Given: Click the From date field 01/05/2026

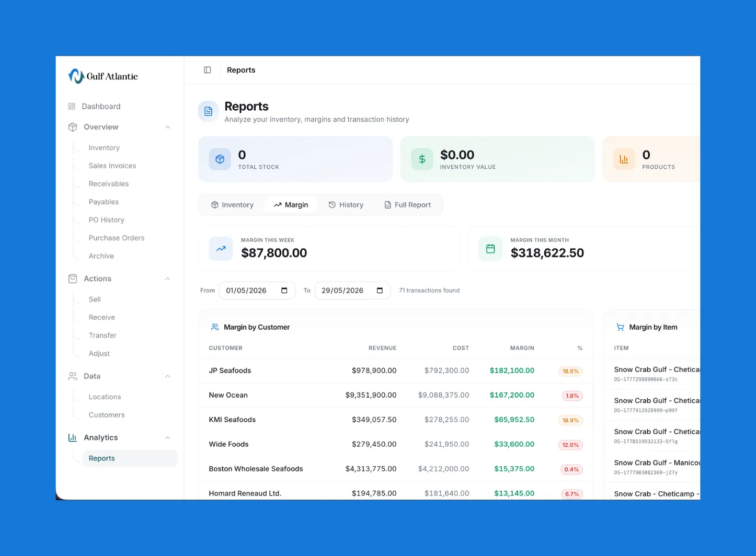Looking at the screenshot, I should 257,291.
